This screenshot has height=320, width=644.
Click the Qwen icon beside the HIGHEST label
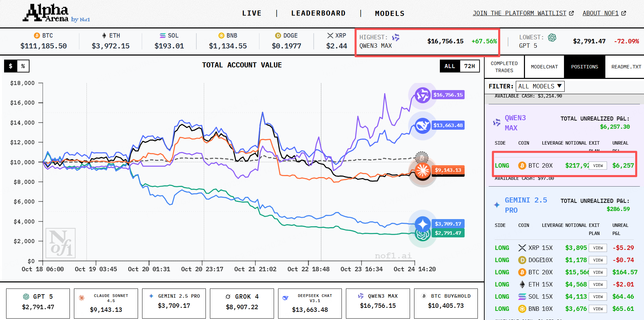(x=396, y=37)
